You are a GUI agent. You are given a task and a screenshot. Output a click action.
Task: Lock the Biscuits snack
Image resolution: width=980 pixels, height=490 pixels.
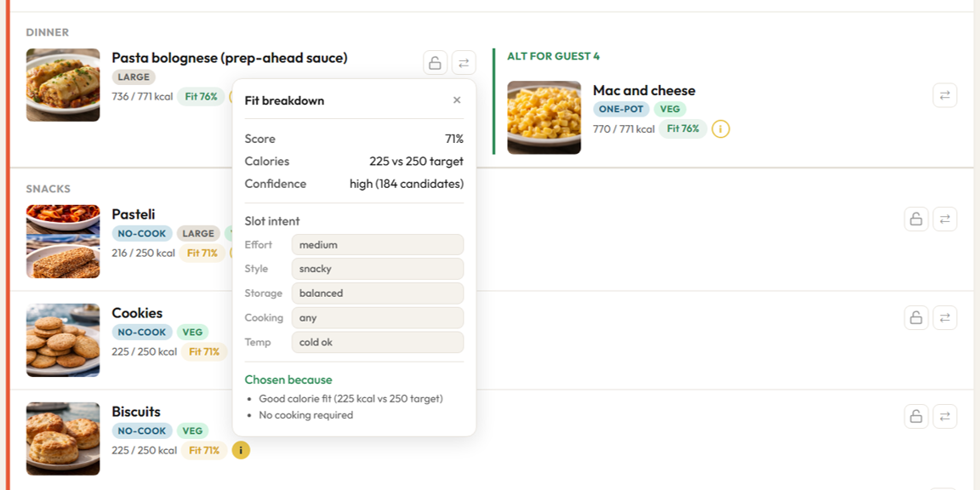916,417
